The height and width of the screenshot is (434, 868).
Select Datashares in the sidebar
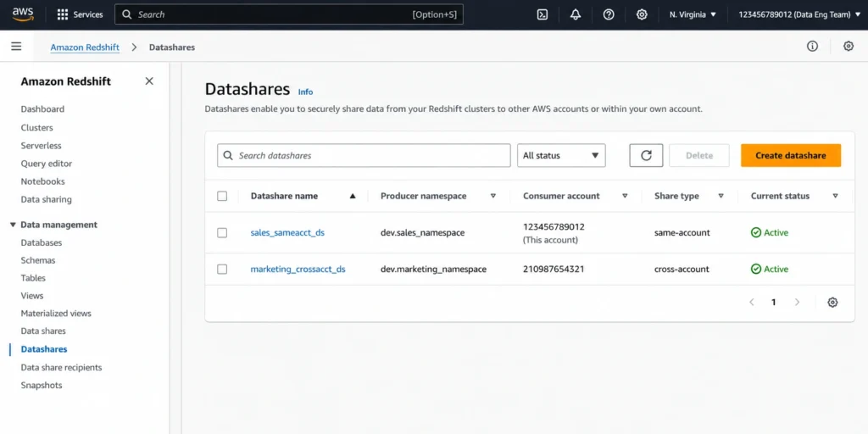click(x=44, y=349)
